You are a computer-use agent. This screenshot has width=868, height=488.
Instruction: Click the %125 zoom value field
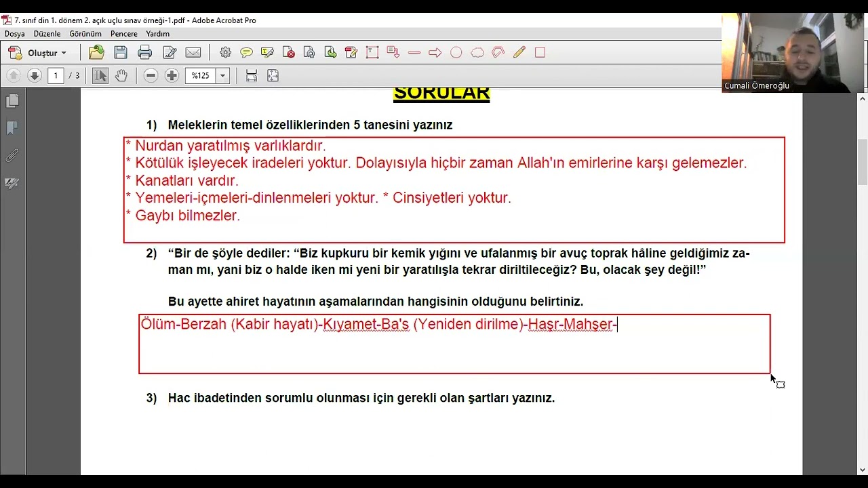201,75
